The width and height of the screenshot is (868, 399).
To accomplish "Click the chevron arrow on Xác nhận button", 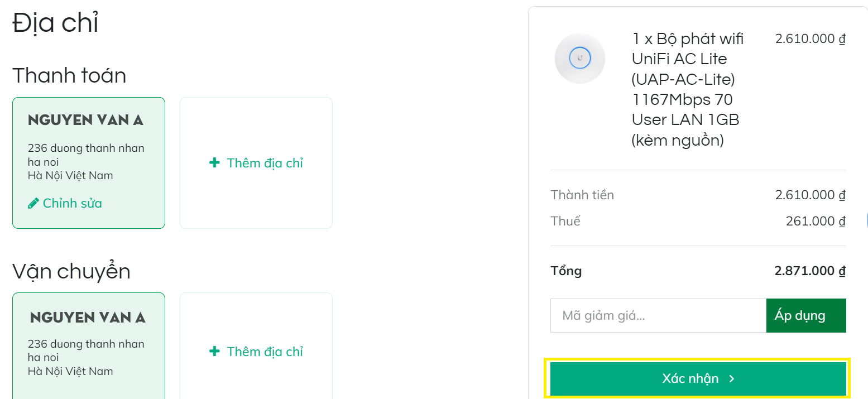I will 732,379.
